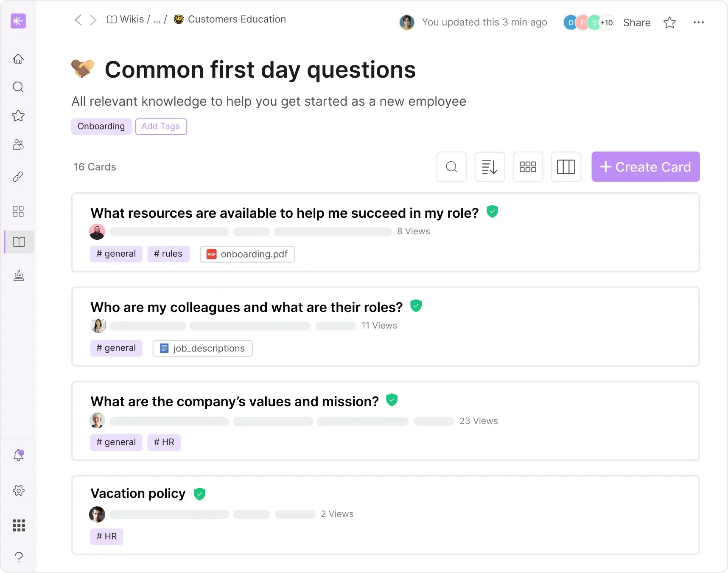Screen dimensions: 728x573
Task: Open the settings gear in the sidebar
Action: (x=18, y=490)
